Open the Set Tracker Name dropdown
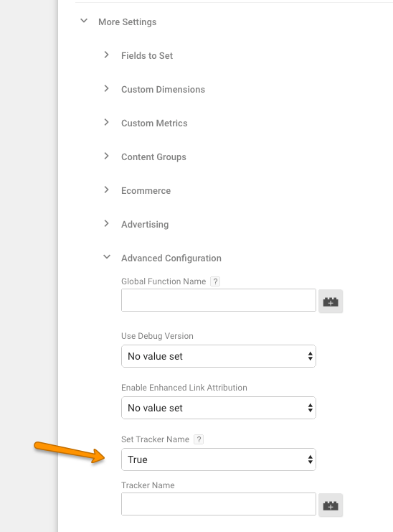 219,459
